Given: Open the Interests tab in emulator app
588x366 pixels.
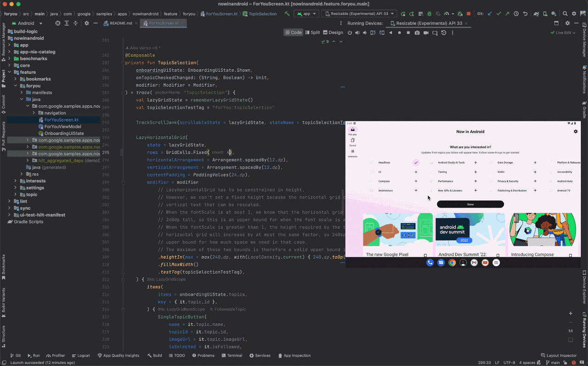Looking at the screenshot, I should click(352, 153).
